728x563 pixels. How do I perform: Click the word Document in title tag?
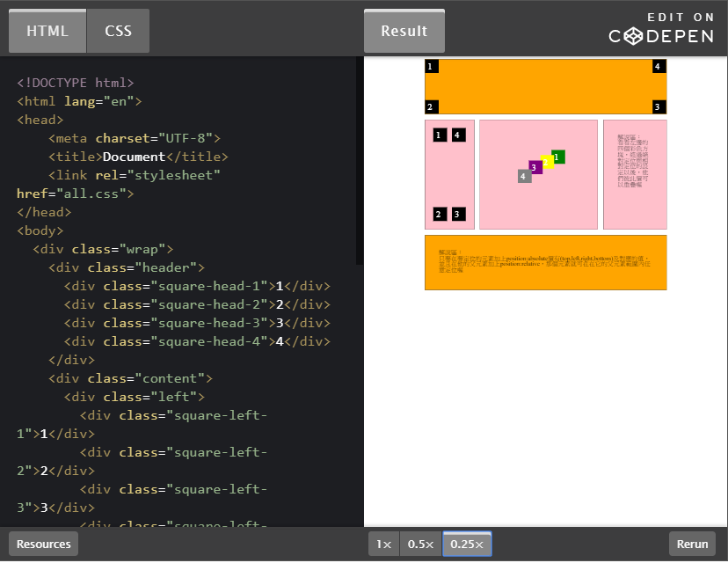(134, 157)
